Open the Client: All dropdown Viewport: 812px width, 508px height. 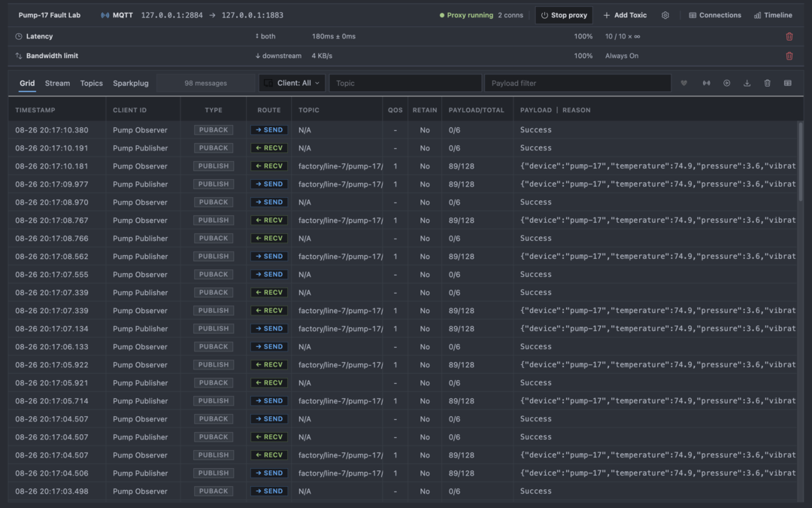(x=292, y=83)
